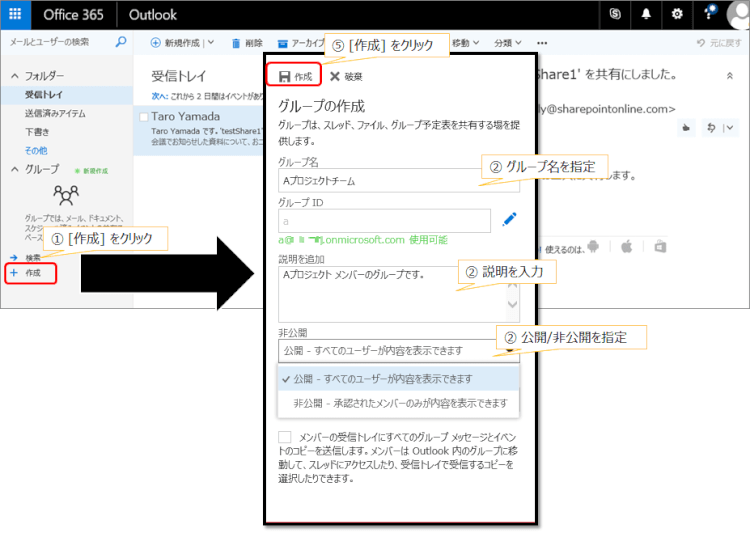Click the user profile avatar
Image resolution: width=750 pixels, height=533 pixels.
tap(738, 14)
